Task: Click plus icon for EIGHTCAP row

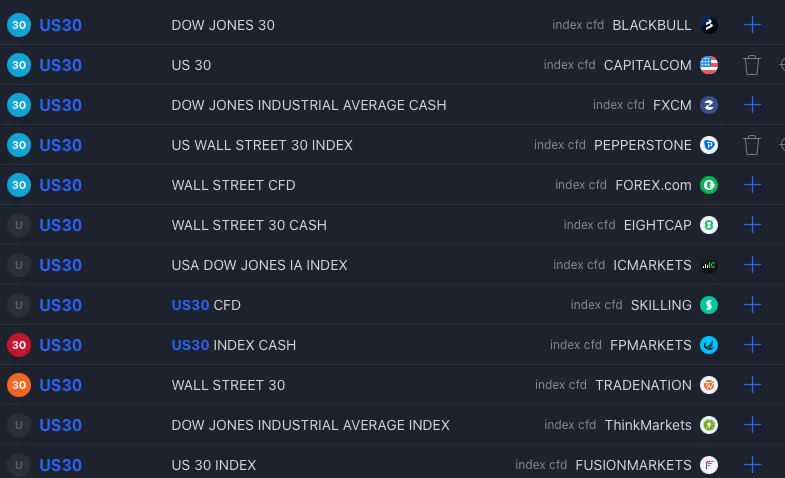Action: [753, 225]
